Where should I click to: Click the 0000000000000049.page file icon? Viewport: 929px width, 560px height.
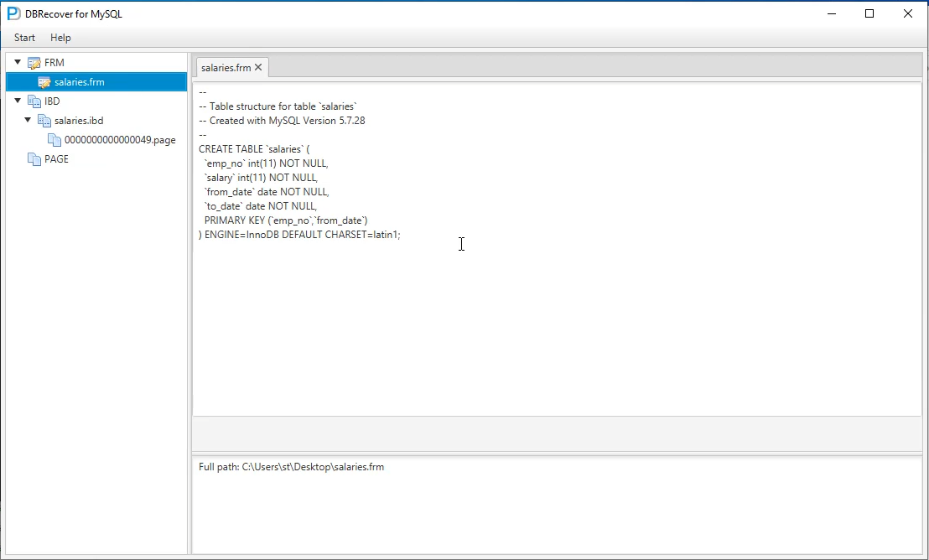[54, 140]
